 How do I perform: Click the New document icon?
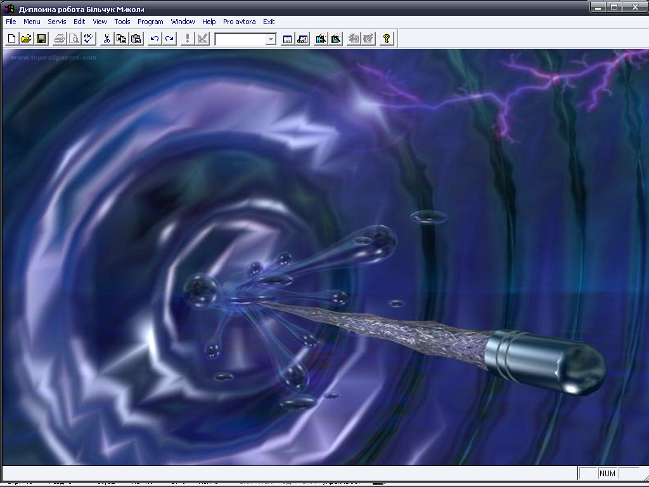(x=12, y=39)
